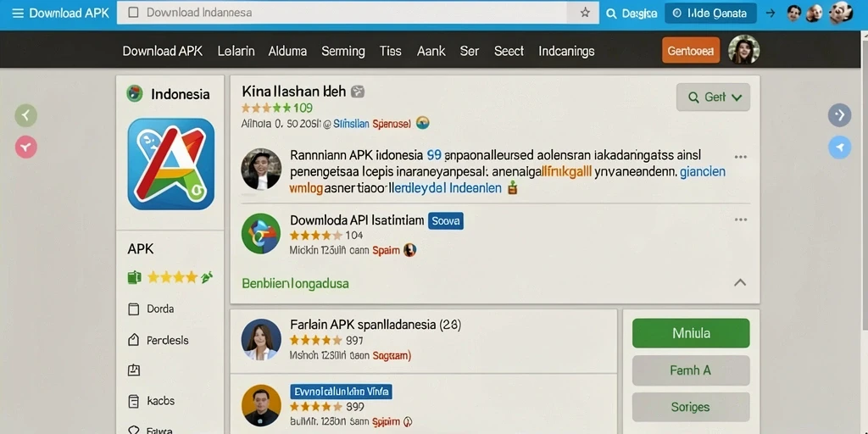The image size is (868, 434).
Task: Click the right arrow icon in top bar
Action: point(770,14)
